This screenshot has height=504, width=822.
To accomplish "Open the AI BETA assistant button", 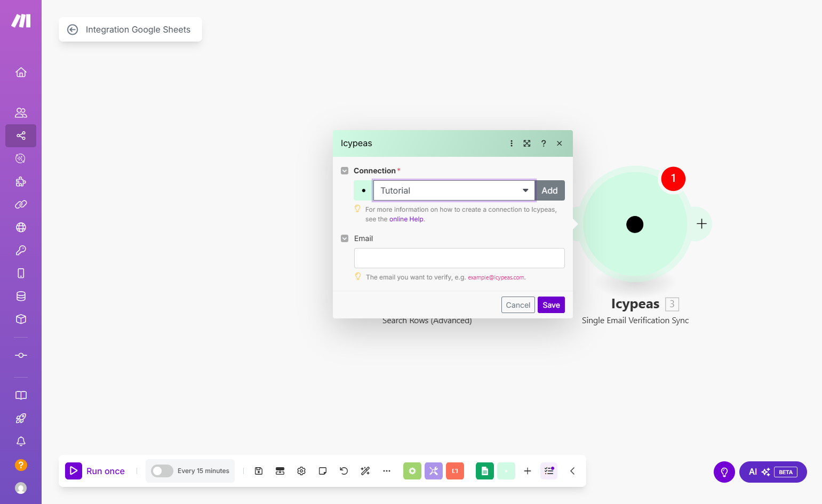I will coord(773,472).
